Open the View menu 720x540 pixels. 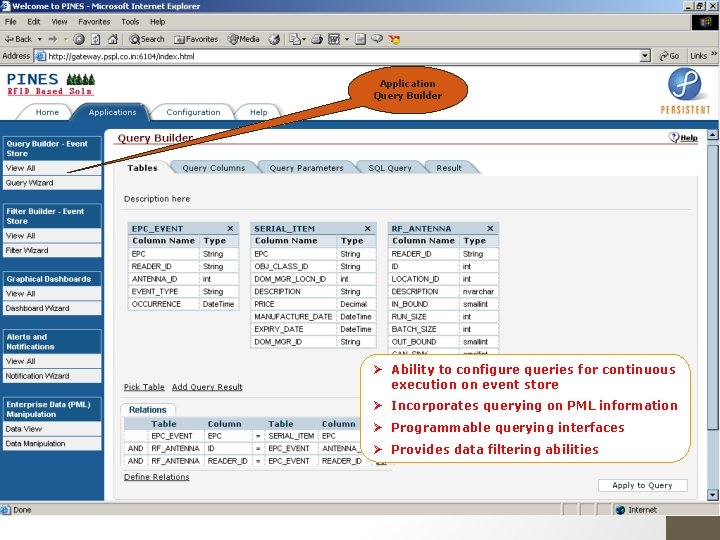59,22
